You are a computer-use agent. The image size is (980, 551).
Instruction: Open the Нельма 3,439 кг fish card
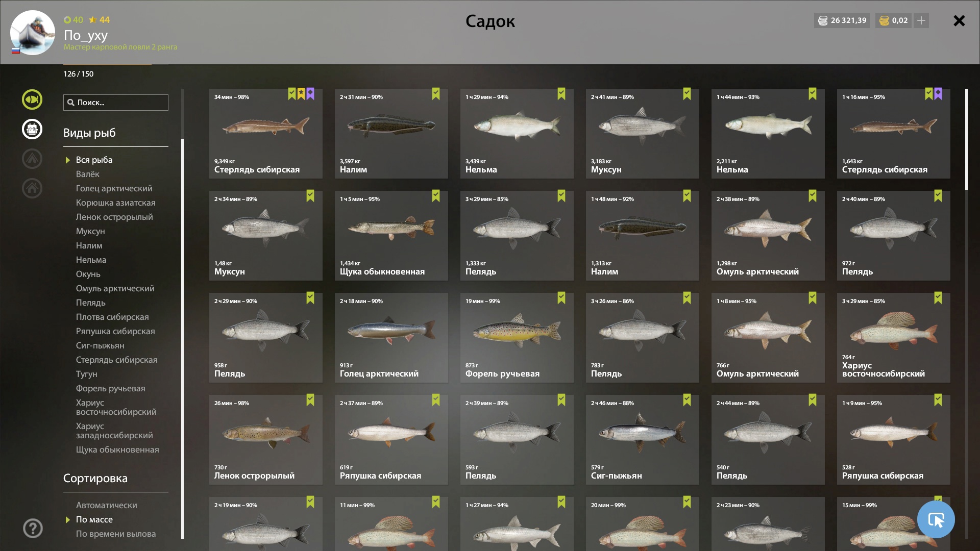click(517, 134)
